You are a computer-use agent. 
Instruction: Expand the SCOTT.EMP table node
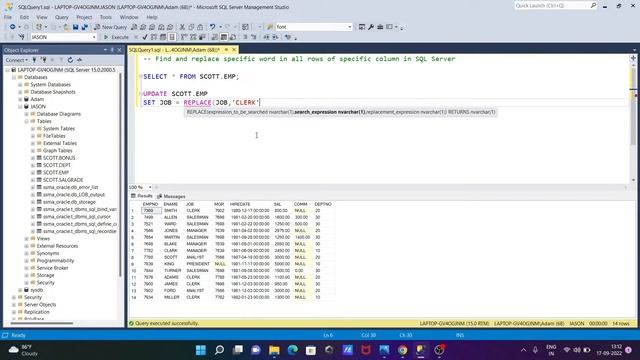coord(33,173)
